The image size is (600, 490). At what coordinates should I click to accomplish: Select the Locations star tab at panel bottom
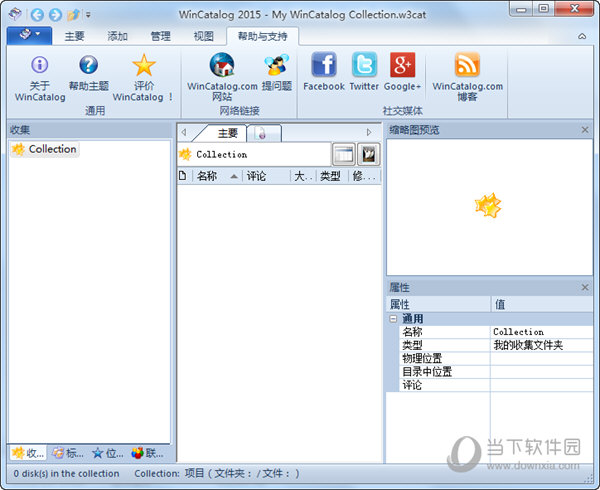click(108, 453)
